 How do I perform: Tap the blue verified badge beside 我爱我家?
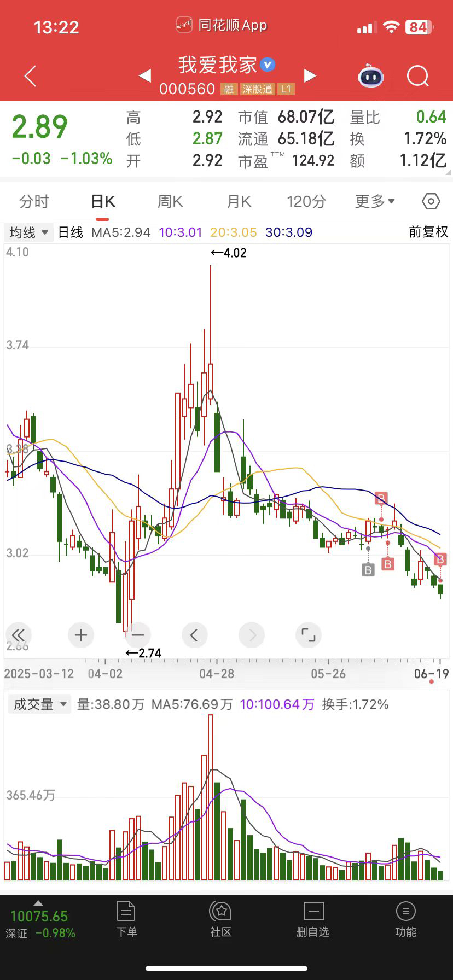tap(267, 65)
